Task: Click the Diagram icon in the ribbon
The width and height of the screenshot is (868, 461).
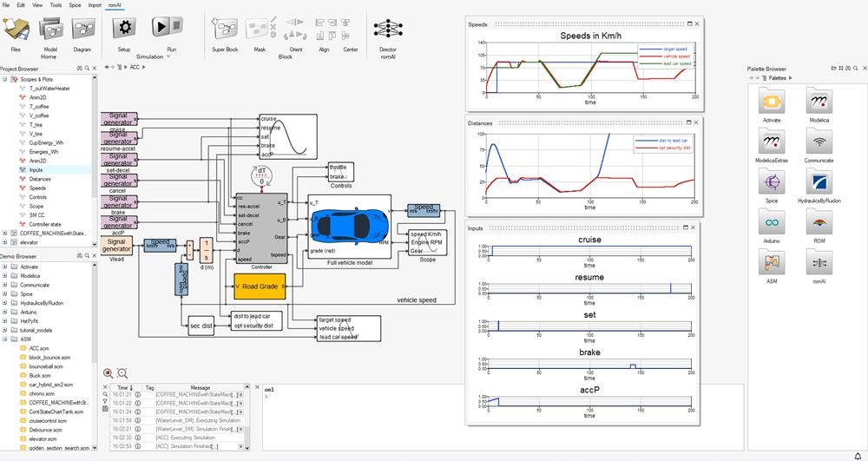Action: 82,30
